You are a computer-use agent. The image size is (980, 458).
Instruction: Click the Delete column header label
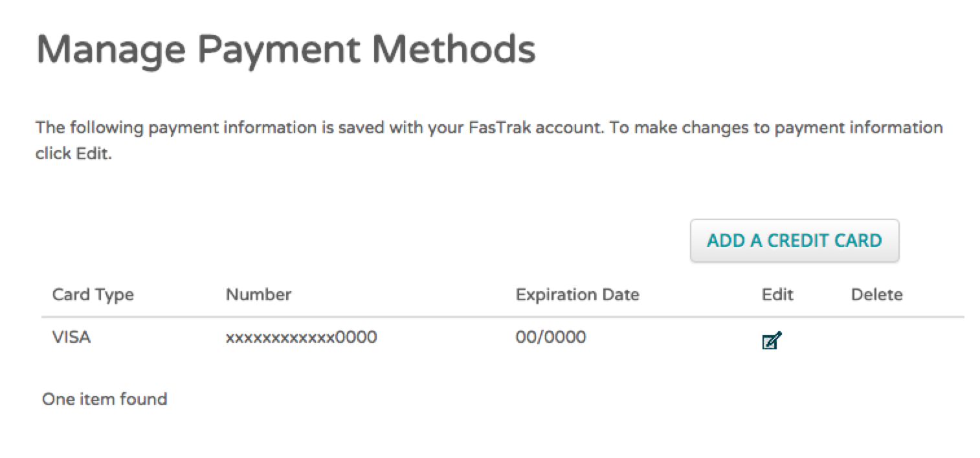876,295
